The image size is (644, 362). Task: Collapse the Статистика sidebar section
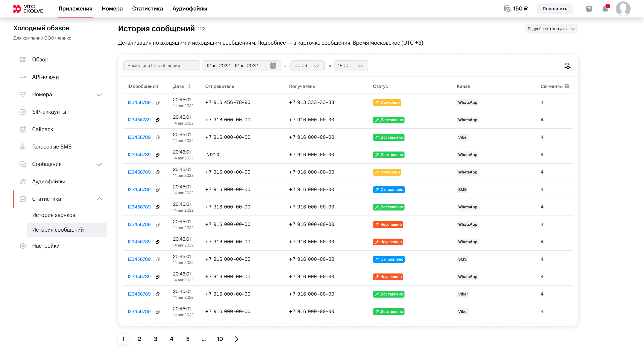pyautogui.click(x=99, y=199)
